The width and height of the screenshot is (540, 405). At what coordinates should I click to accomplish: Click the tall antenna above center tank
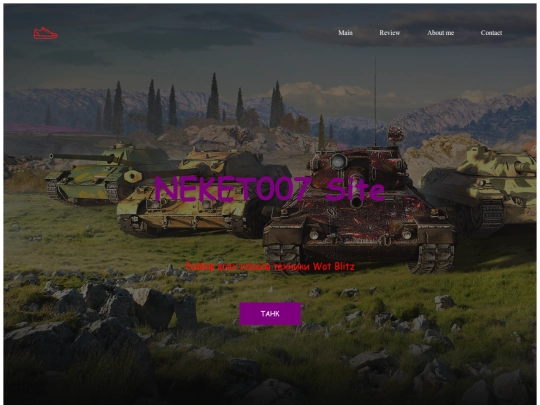point(375,102)
